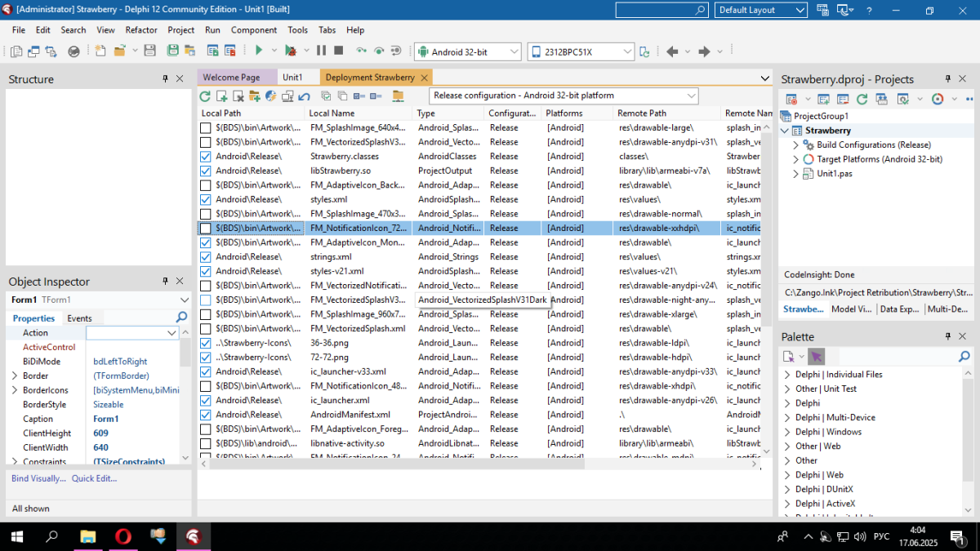Image resolution: width=980 pixels, height=551 pixels.
Task: Uncheck the AndroidManifest.xml deployment checkbox
Action: pyautogui.click(x=206, y=415)
